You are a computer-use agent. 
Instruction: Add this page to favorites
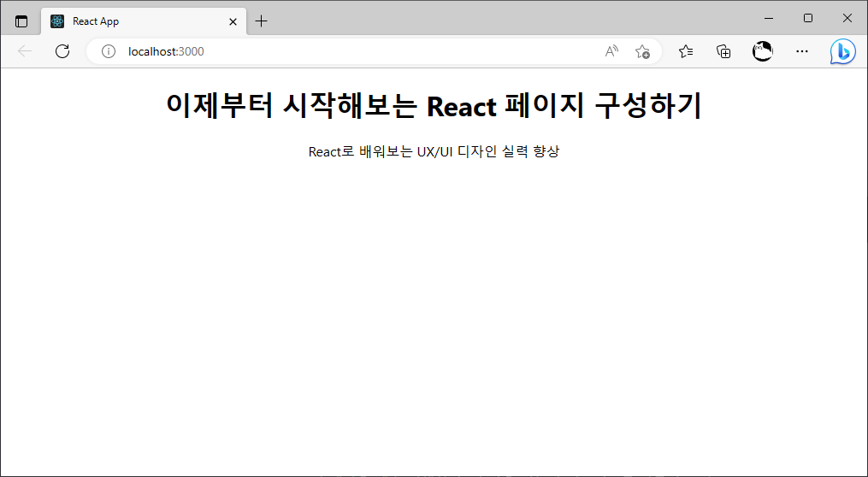[643, 51]
